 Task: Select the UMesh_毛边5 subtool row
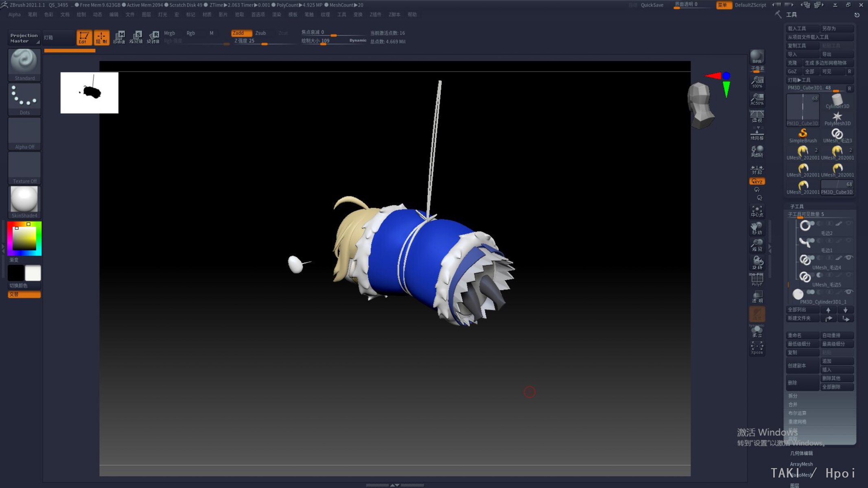[821, 279]
